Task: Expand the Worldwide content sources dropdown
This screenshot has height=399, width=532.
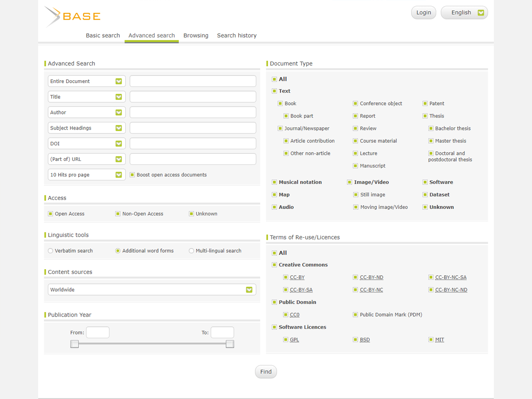Action: (249, 289)
